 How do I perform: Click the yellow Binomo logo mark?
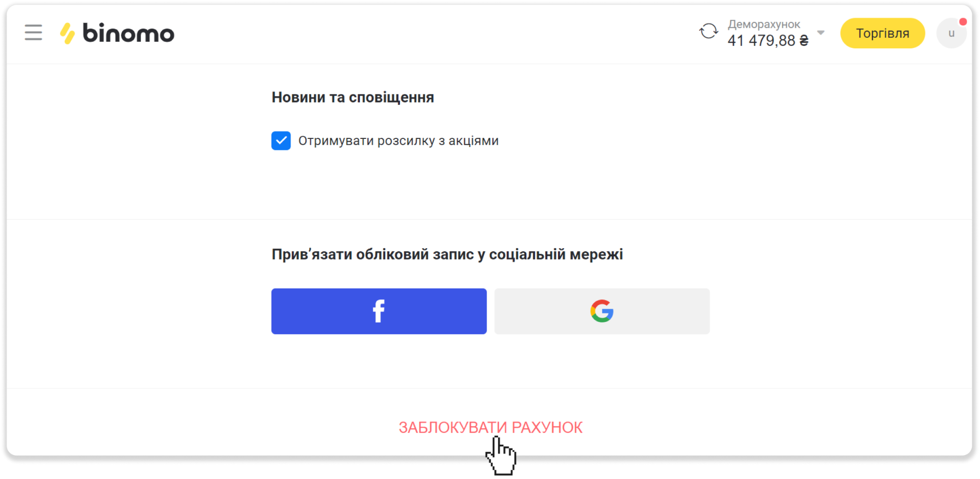click(x=67, y=33)
